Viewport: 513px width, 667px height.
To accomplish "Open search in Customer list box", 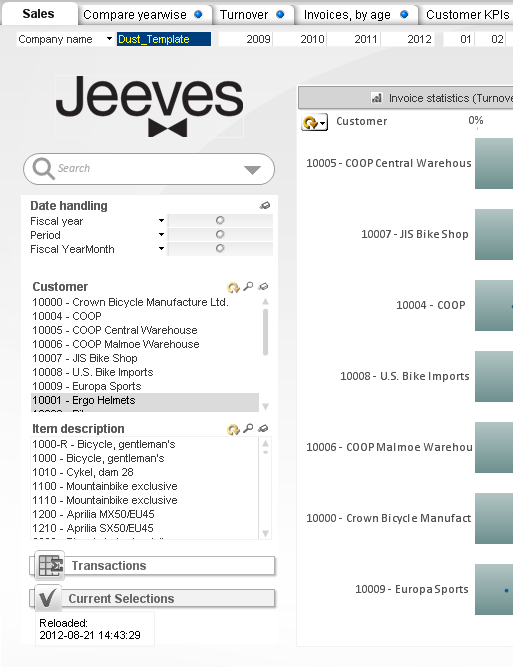I will [x=248, y=286].
